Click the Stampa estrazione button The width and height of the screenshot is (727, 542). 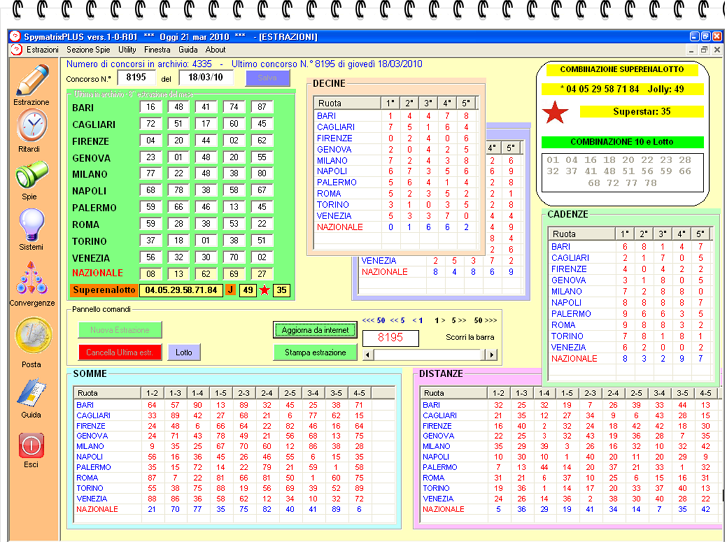pyautogui.click(x=315, y=352)
